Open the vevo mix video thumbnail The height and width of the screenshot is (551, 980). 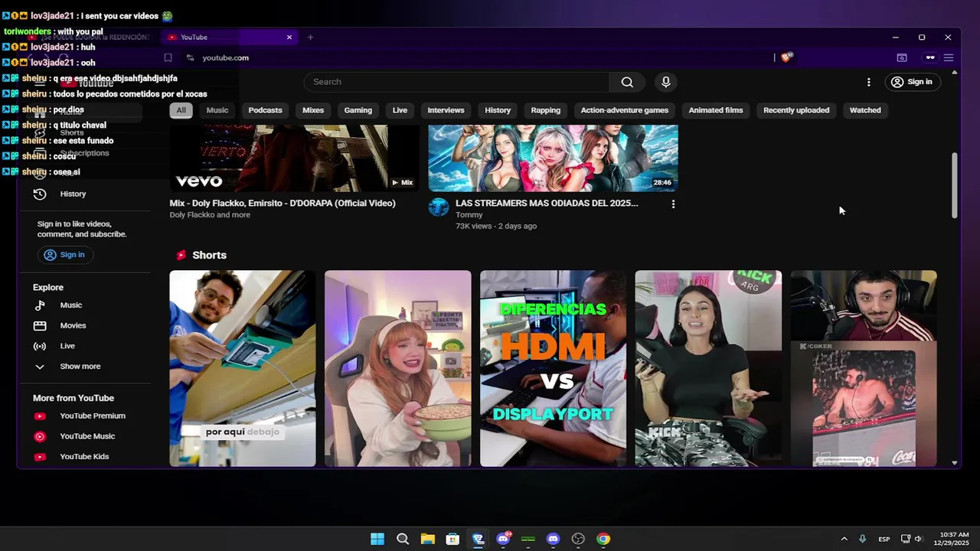(x=294, y=158)
